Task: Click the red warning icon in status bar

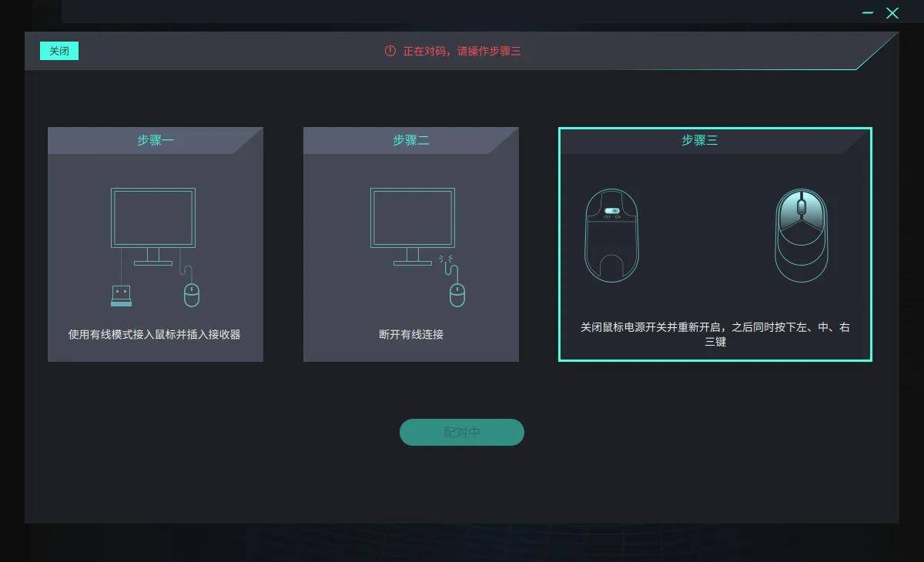Action: coord(390,51)
